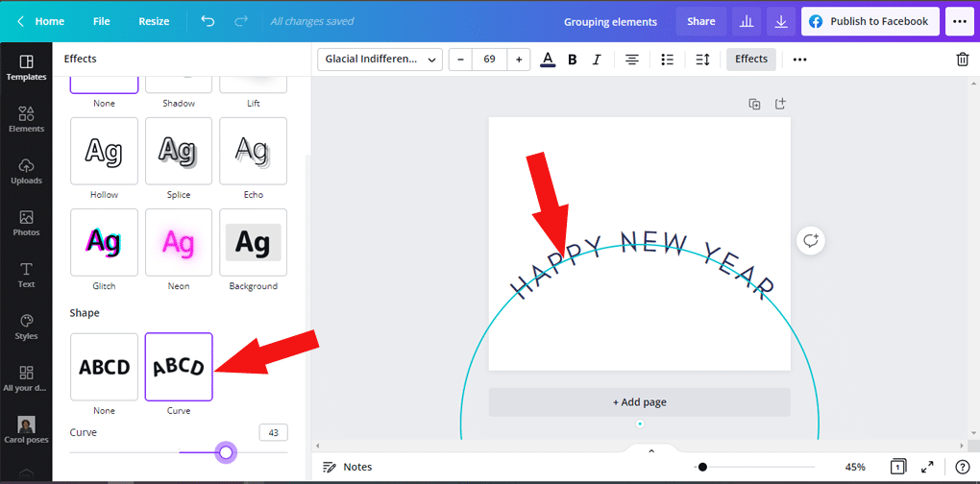Open the Photos sidebar panel

26,224
